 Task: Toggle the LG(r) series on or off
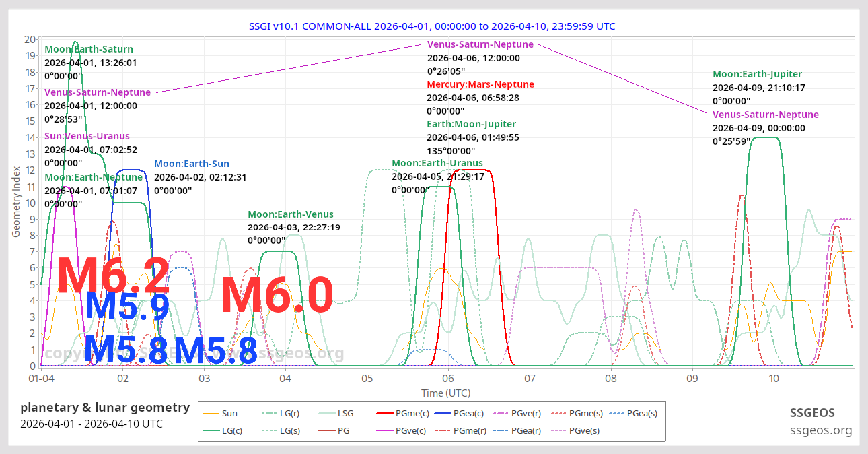tap(268, 412)
